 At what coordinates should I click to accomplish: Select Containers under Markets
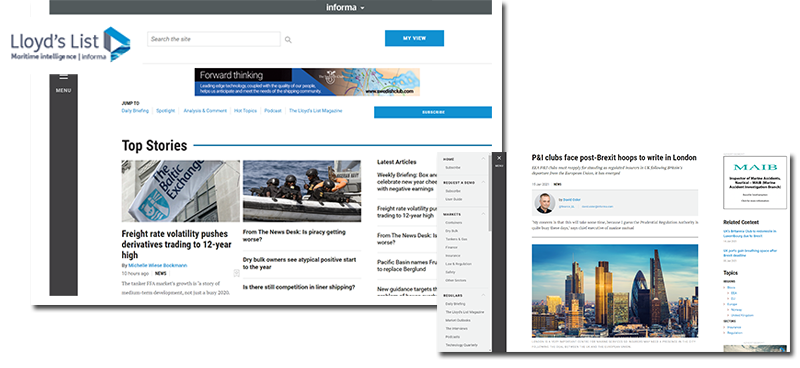(454, 223)
